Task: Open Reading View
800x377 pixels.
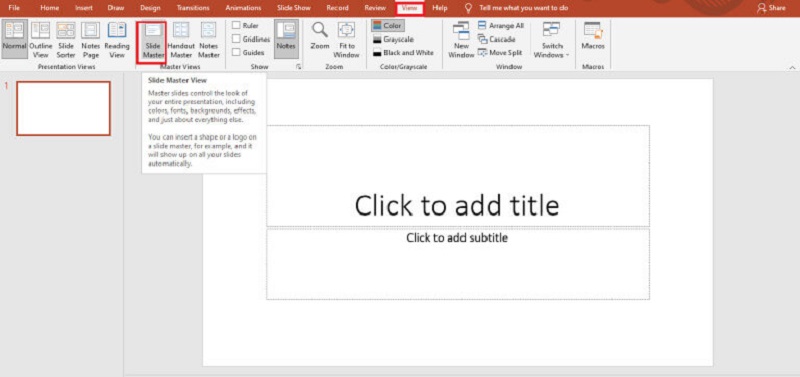Action: (x=117, y=40)
